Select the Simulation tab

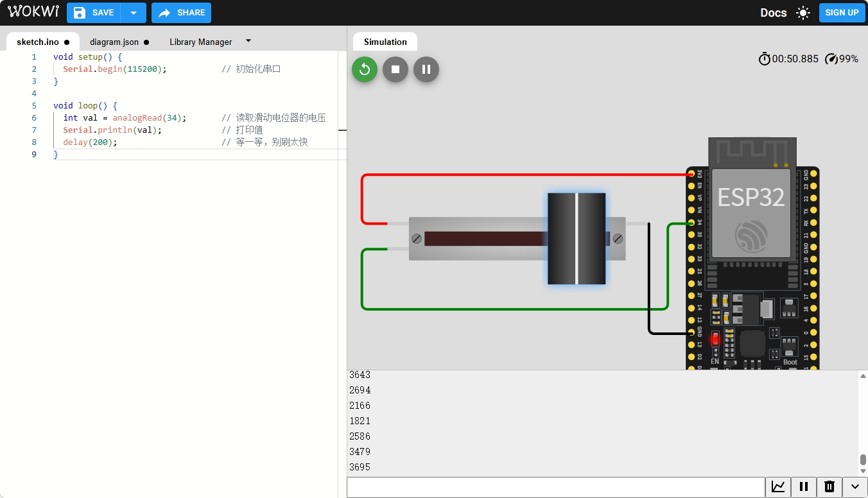[385, 42]
